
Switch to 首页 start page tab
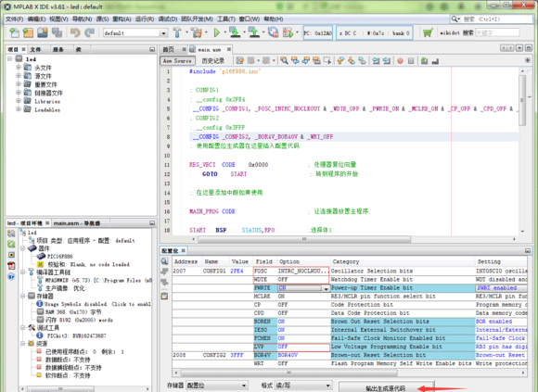coord(169,50)
